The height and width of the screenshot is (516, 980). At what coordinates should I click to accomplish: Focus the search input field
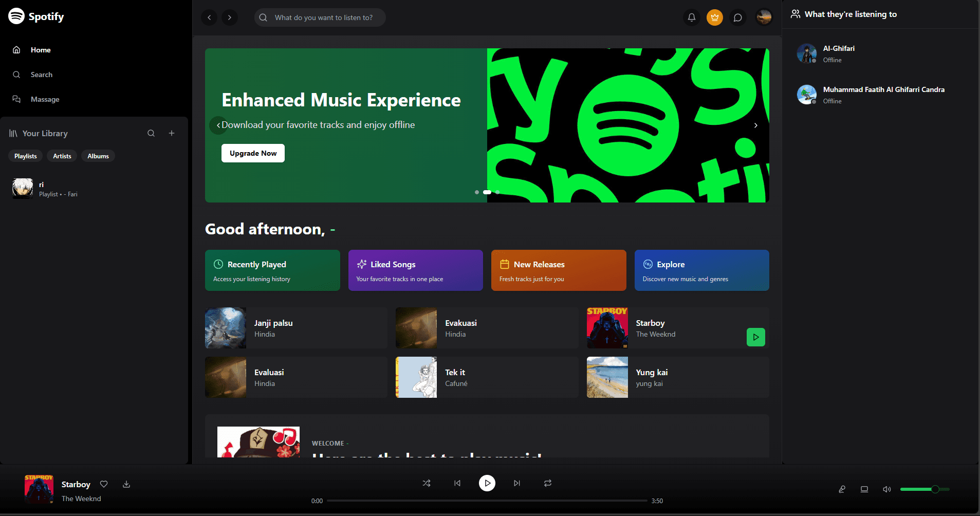pos(320,17)
